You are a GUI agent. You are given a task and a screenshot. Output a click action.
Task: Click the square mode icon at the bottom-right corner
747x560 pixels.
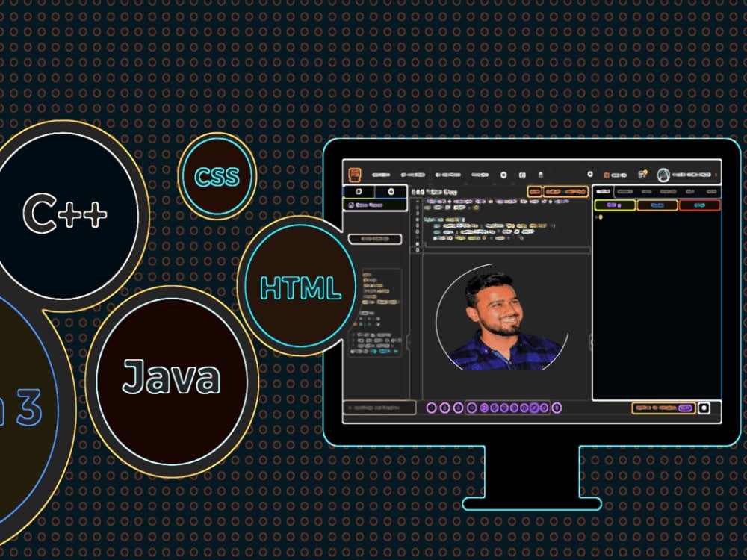pyautogui.click(x=704, y=408)
